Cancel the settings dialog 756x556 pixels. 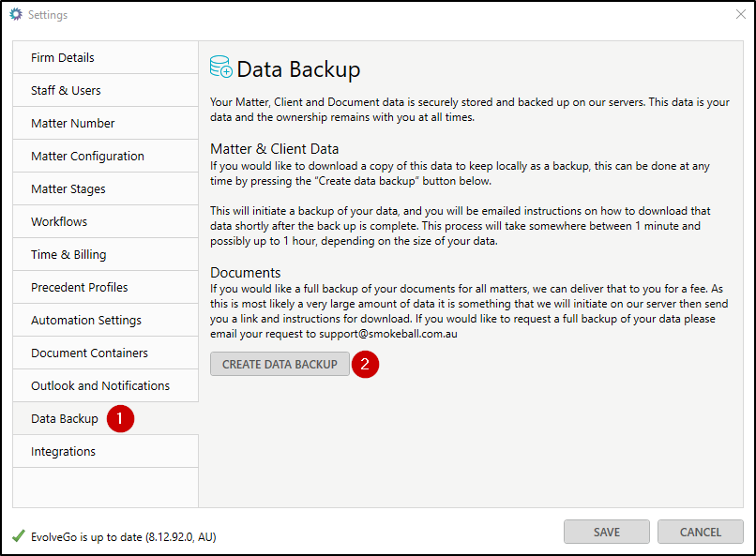[x=701, y=533]
